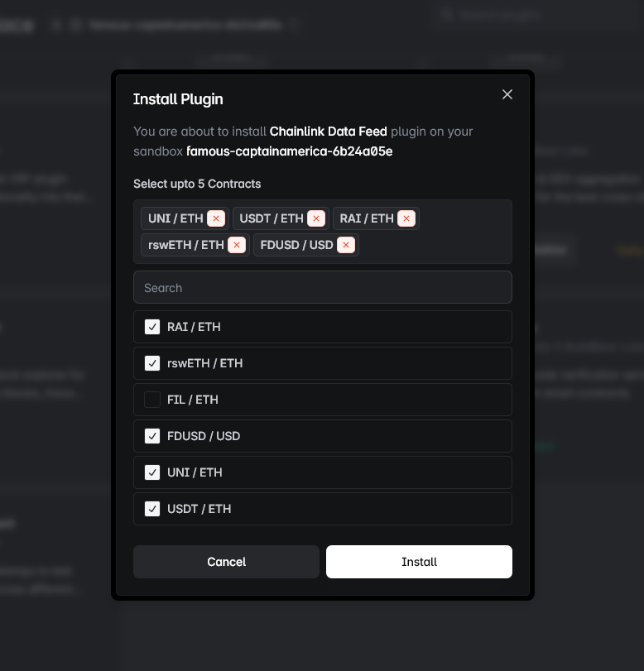Install the Chainlink Data Feed plugin

point(419,562)
